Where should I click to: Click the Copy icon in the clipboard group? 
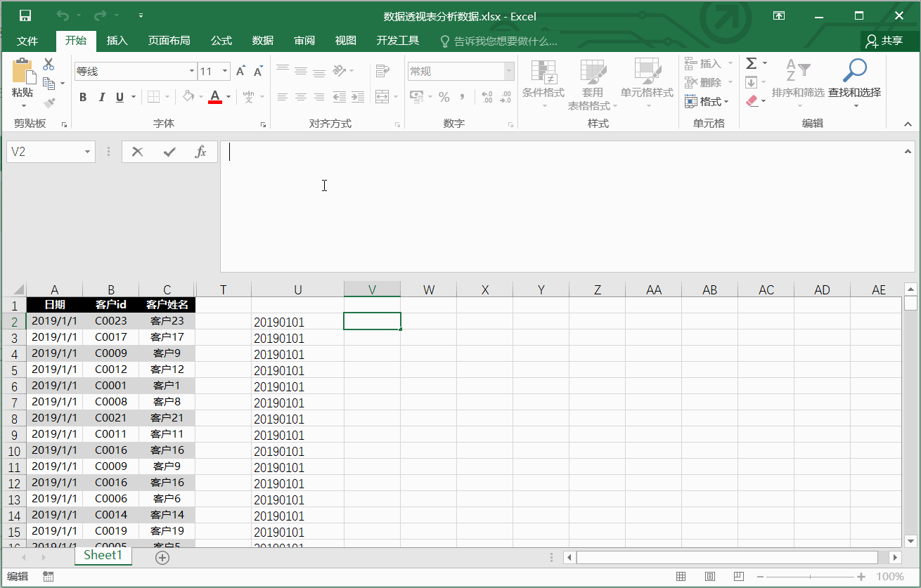tap(49, 84)
